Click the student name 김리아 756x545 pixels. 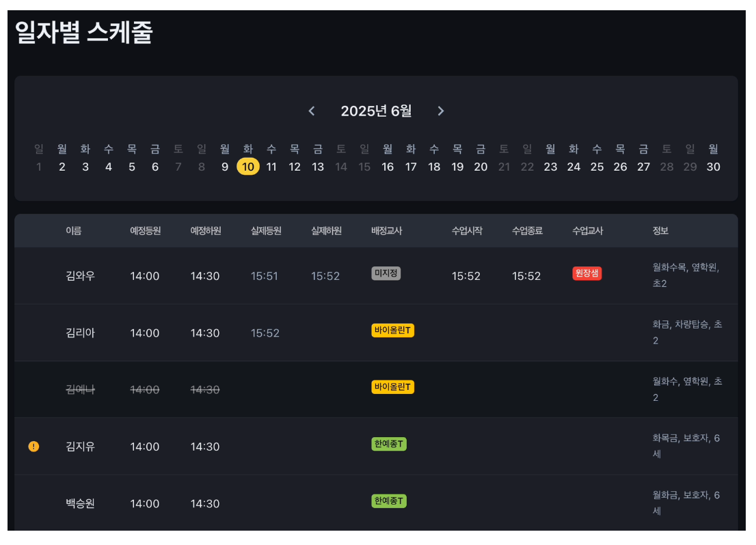click(x=81, y=333)
